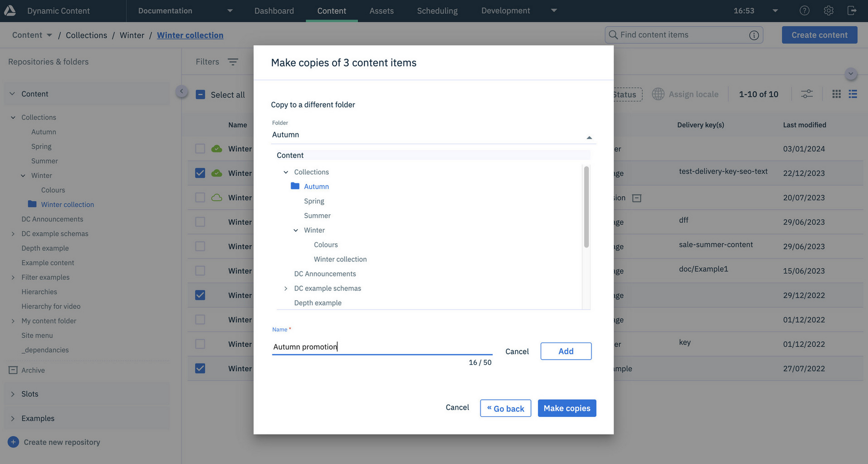Select Colours folder in dialog tree
Screen dimensions: 868x464
(325, 245)
